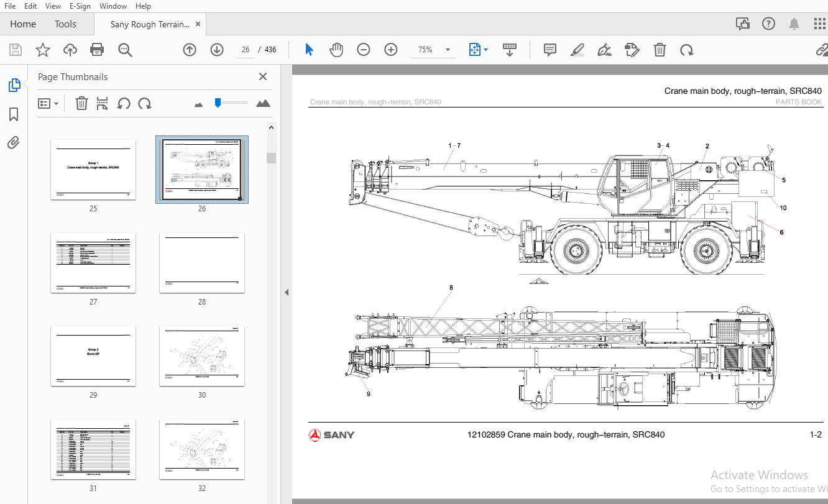This screenshot has height=504, width=828.
Task: Click the stamp edit tool icon
Action: pos(632,50)
